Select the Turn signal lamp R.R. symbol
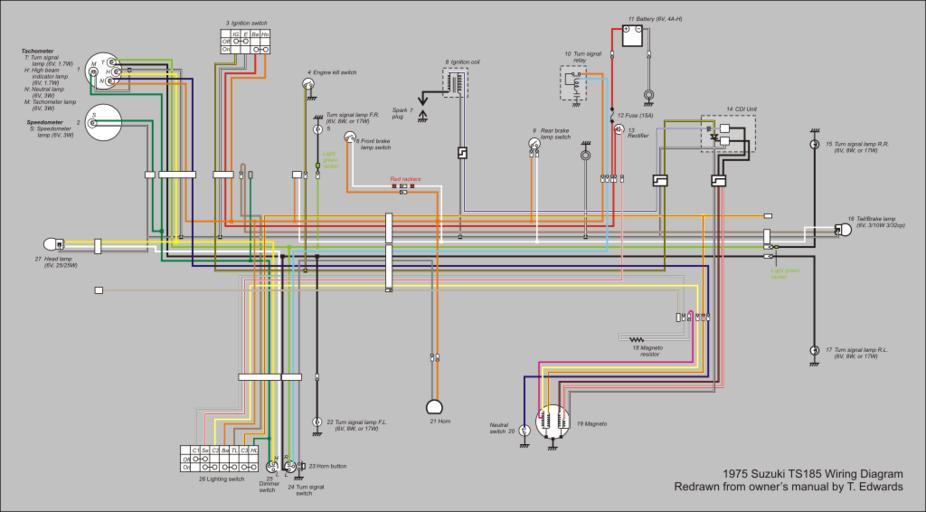Screen dimensions: 926x512 click(815, 144)
